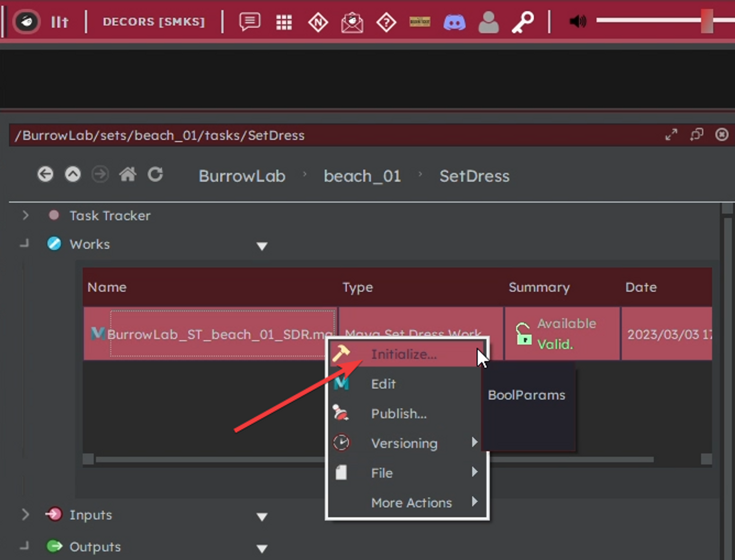Go forward with the right arrow icon
The height and width of the screenshot is (560, 735).
(x=100, y=174)
